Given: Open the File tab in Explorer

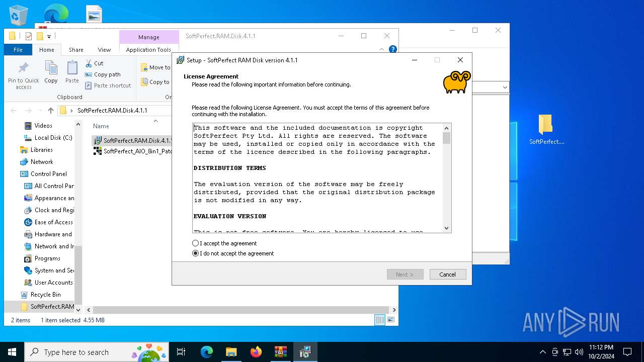Looking at the screenshot, I should coord(18,50).
